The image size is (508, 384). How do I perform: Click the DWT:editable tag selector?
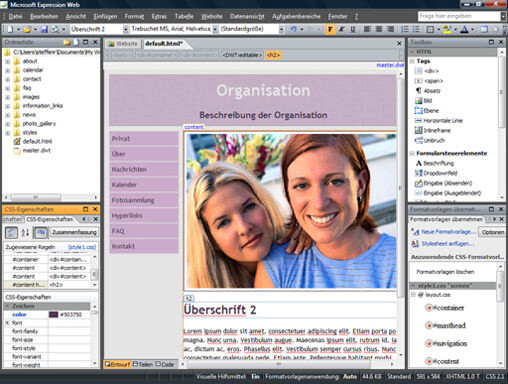point(242,55)
